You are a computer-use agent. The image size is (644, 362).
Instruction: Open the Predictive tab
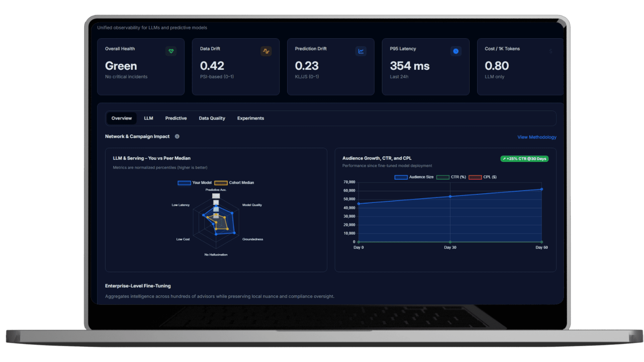tap(176, 118)
